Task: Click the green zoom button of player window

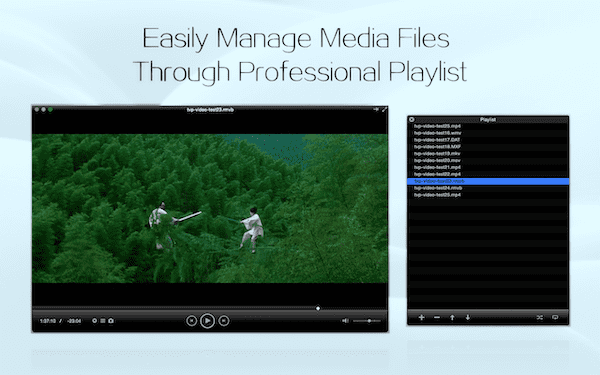Action: click(50, 110)
